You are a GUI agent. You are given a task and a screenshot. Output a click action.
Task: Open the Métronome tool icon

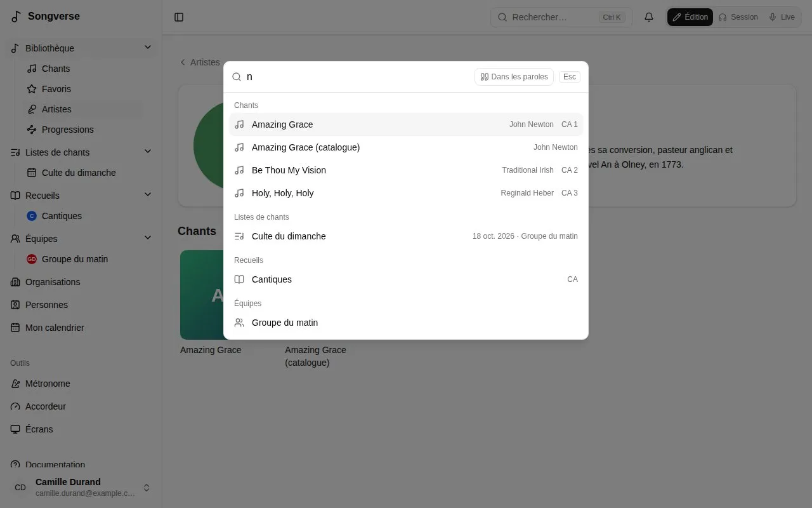coord(15,384)
